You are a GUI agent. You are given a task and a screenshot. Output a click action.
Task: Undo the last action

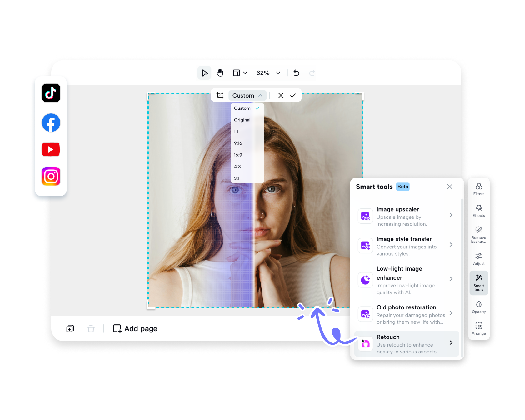296,73
